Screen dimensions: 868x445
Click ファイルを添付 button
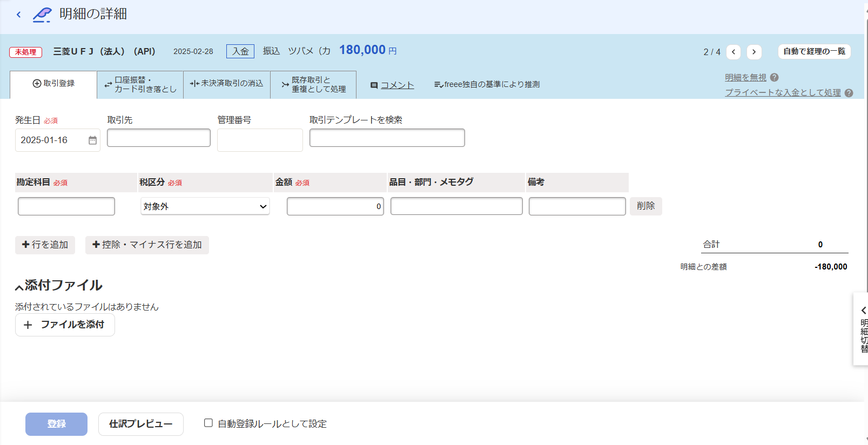65,325
